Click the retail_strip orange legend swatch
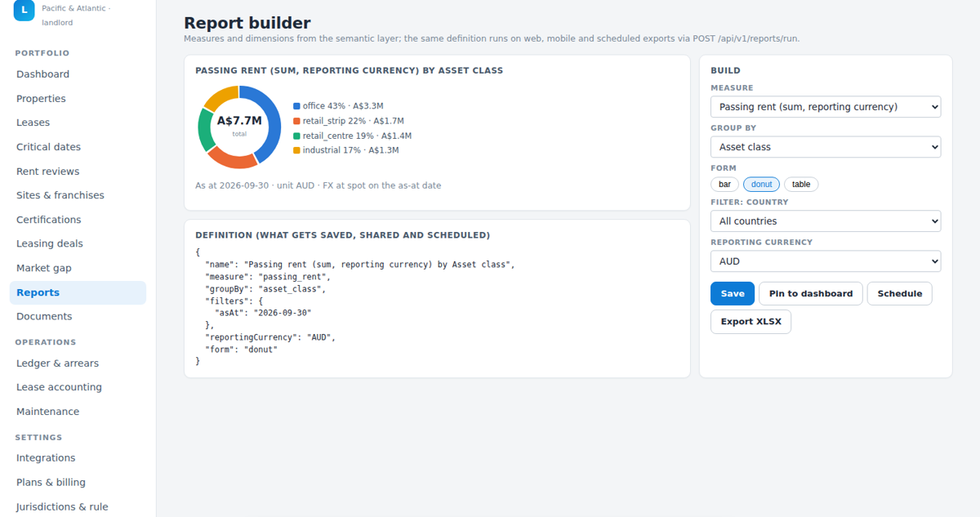The height and width of the screenshot is (517, 980). point(296,121)
